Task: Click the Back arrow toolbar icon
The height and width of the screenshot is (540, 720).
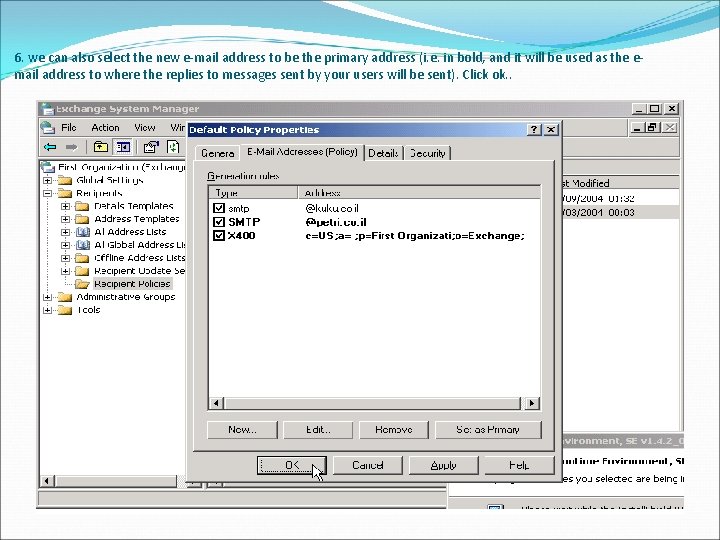Action: (x=50, y=147)
